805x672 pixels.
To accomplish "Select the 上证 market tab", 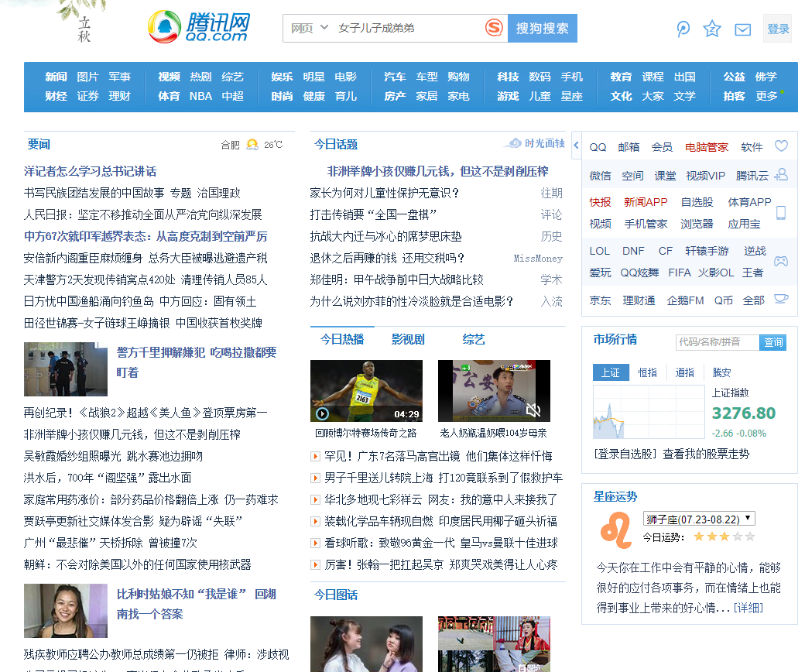I will point(611,372).
